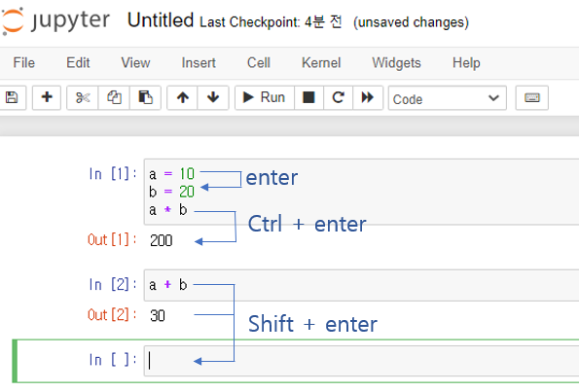The image size is (580, 392).
Task: Open the cell type Code dropdown
Action: 448,98
